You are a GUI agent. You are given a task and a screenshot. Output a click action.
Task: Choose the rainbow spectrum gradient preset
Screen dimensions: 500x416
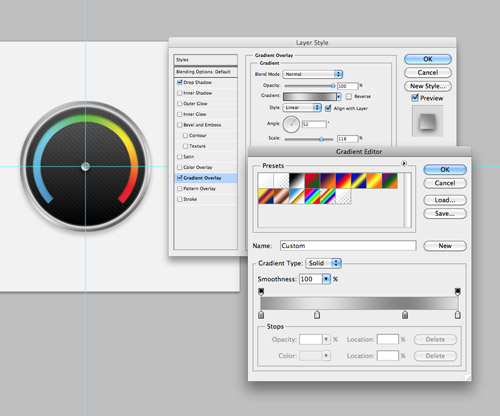click(x=312, y=196)
